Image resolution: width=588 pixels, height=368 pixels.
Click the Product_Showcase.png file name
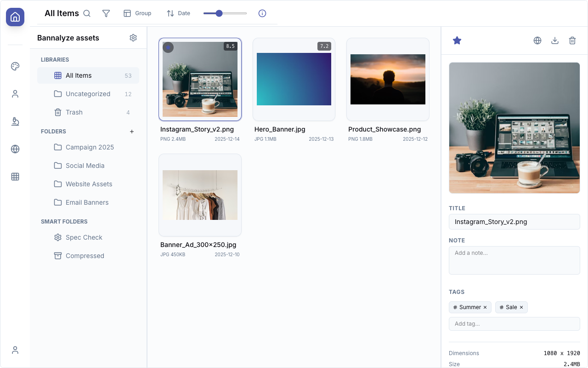click(x=384, y=129)
